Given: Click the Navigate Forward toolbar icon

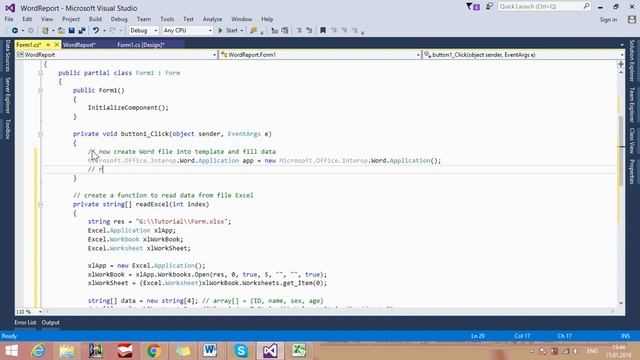Looking at the screenshot, I should [31, 31].
